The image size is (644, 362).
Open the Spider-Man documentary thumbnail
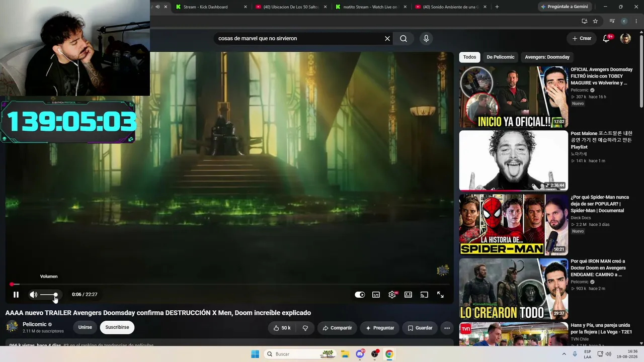click(513, 225)
